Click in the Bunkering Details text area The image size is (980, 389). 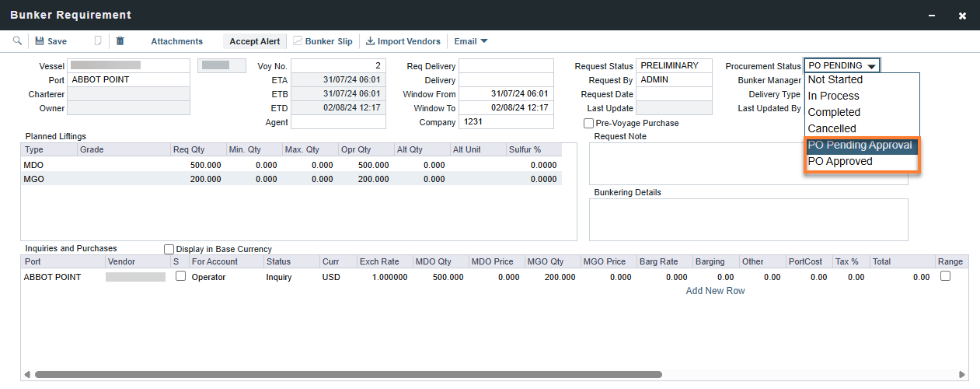click(748, 219)
